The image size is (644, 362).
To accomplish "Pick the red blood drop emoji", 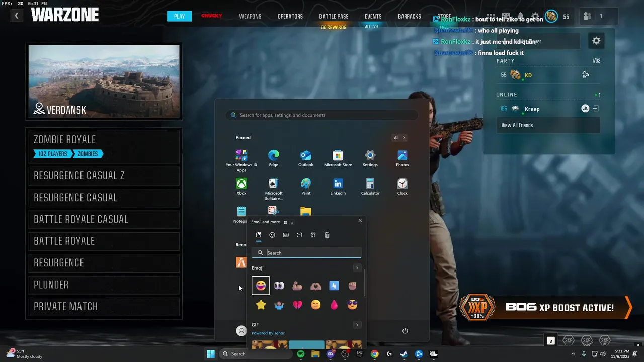I will coord(334,305).
